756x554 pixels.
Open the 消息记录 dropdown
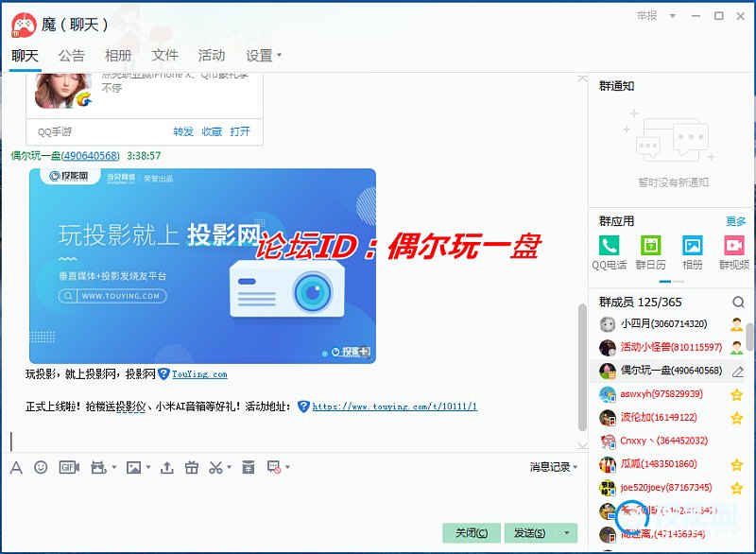554,467
